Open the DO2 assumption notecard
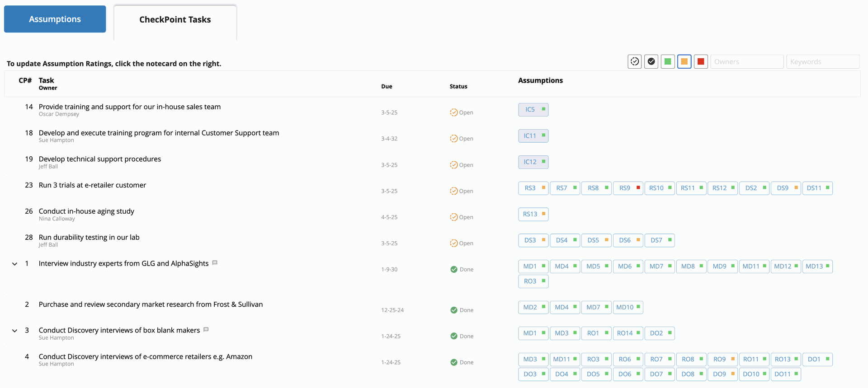 (660, 333)
